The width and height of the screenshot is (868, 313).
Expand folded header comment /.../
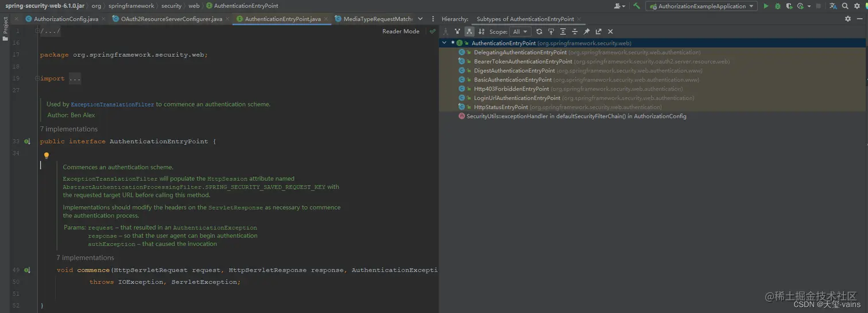point(51,31)
